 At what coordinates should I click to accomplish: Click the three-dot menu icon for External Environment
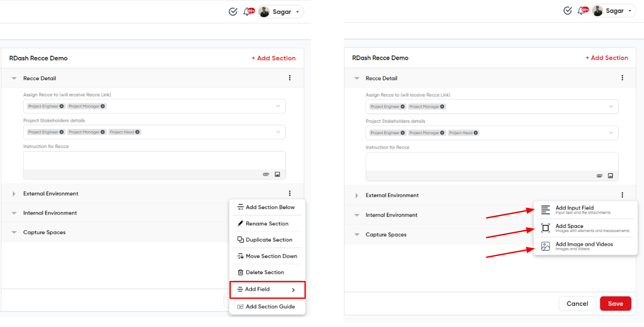tap(290, 193)
